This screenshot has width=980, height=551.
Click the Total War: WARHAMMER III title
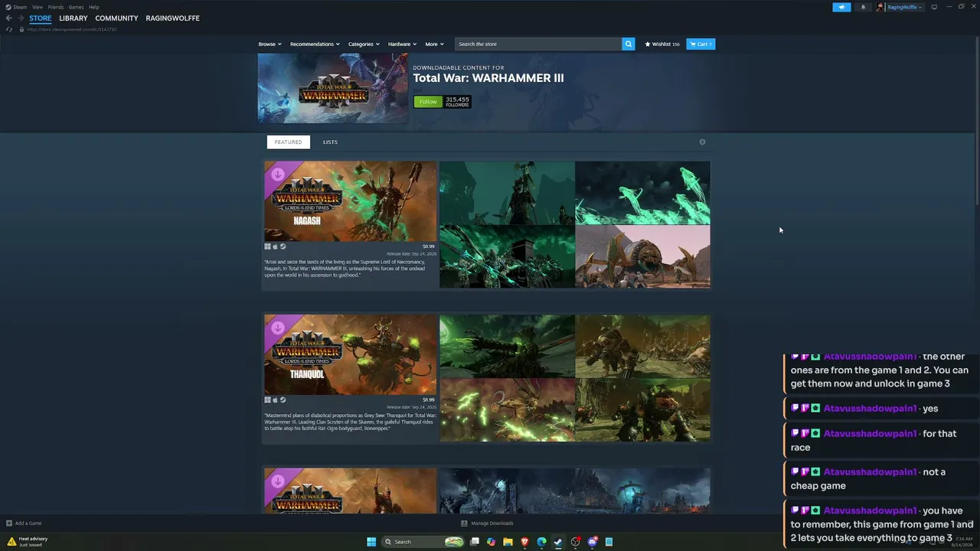pyautogui.click(x=488, y=78)
